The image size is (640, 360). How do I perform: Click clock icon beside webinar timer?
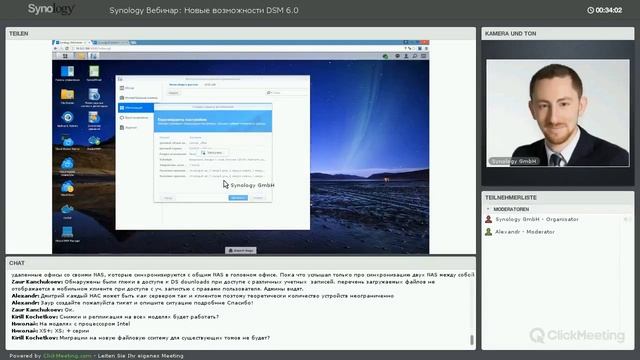pyautogui.click(x=590, y=10)
